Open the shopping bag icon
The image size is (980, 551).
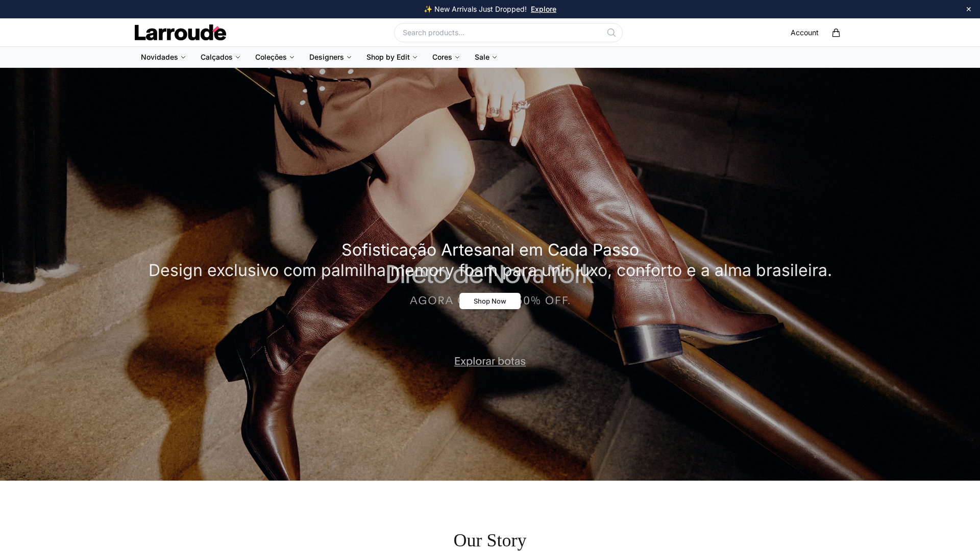(836, 33)
